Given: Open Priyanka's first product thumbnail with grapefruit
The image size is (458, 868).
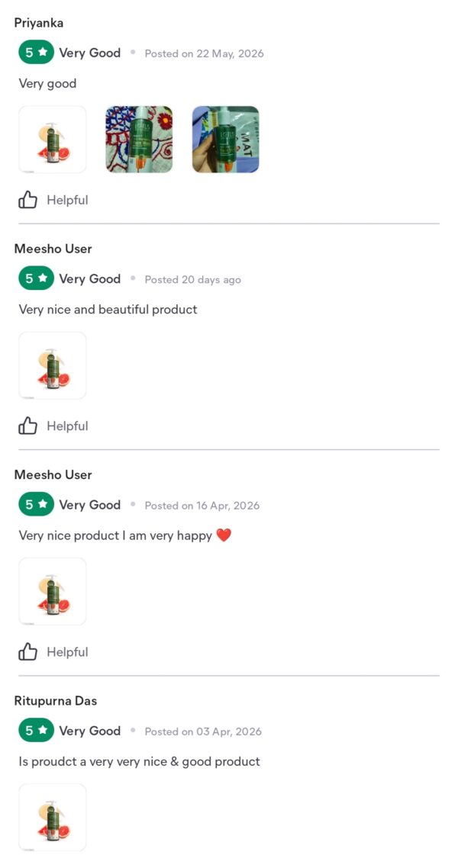Looking at the screenshot, I should point(53,140).
